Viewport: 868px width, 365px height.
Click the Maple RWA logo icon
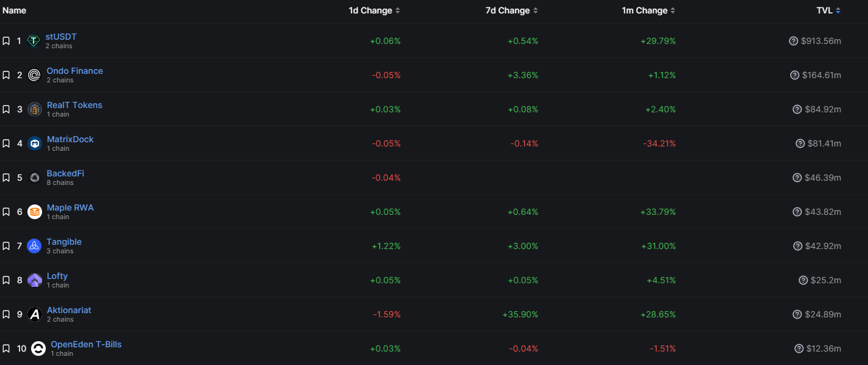click(35, 212)
